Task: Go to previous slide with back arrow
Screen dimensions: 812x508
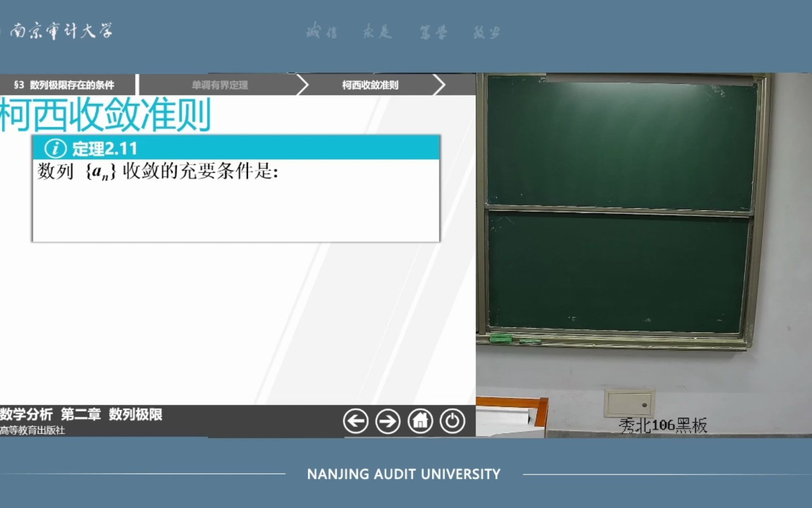Action: coord(355,421)
